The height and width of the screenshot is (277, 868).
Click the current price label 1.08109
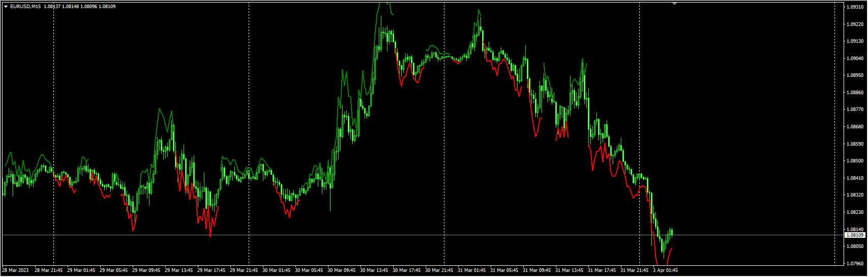pos(855,235)
